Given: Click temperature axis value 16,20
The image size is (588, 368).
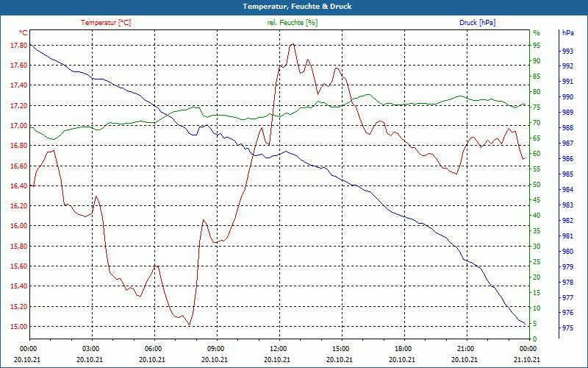Looking at the screenshot, I should (20, 206).
